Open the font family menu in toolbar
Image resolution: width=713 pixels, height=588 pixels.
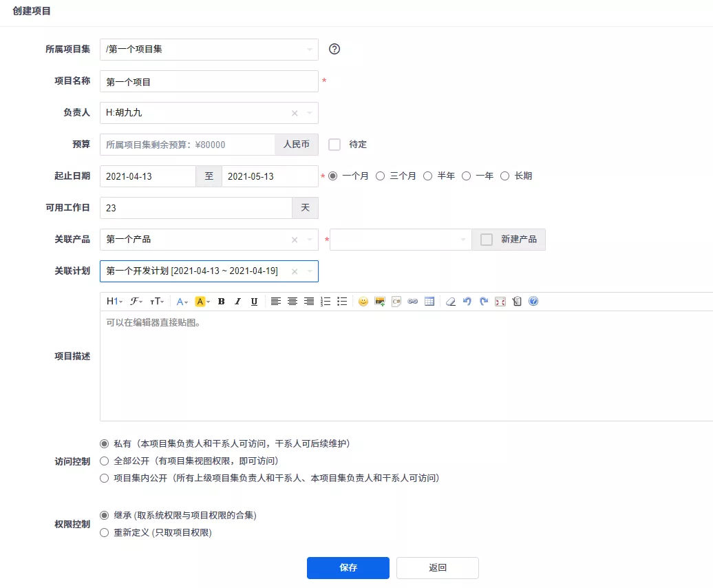[x=136, y=302]
